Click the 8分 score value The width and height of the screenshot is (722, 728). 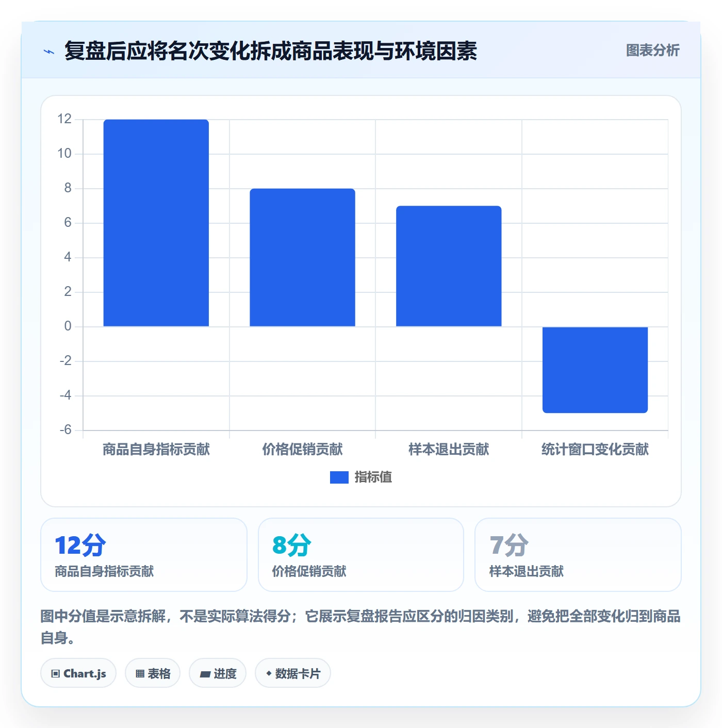(x=292, y=545)
